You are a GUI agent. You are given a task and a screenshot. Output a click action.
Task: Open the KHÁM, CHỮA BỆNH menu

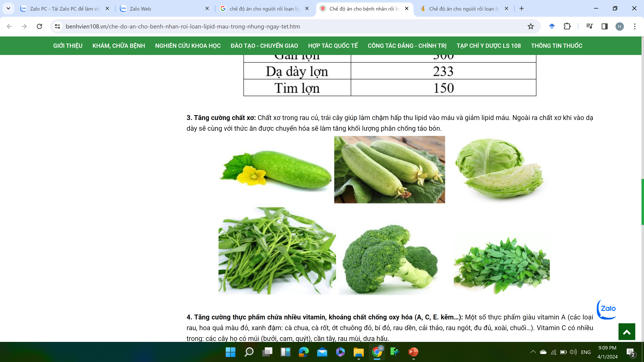point(119,46)
